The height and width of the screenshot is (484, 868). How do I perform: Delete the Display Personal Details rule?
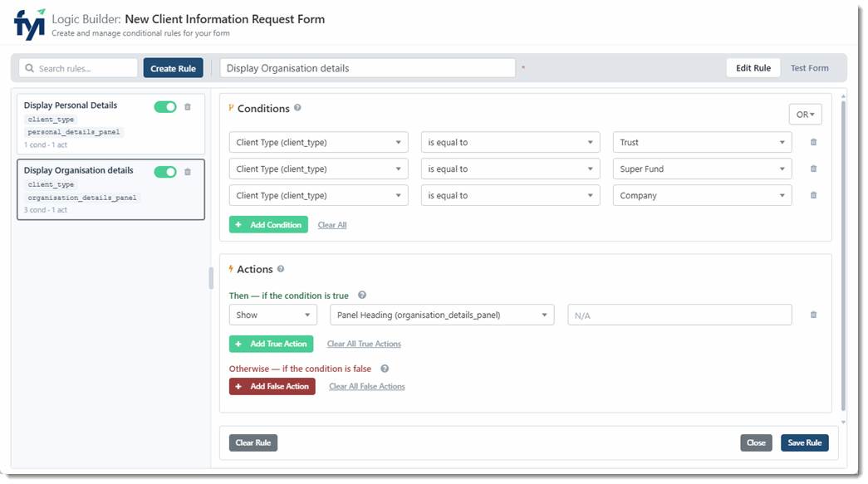click(x=188, y=107)
